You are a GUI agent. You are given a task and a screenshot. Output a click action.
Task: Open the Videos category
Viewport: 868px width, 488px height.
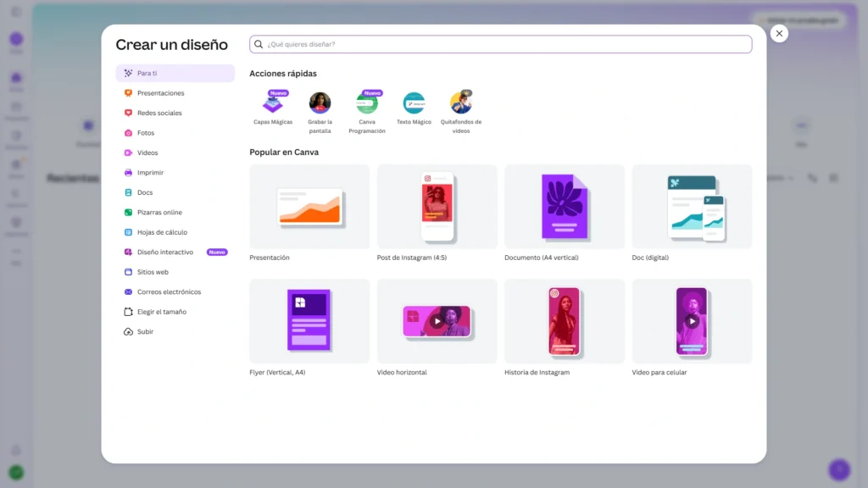(175, 152)
